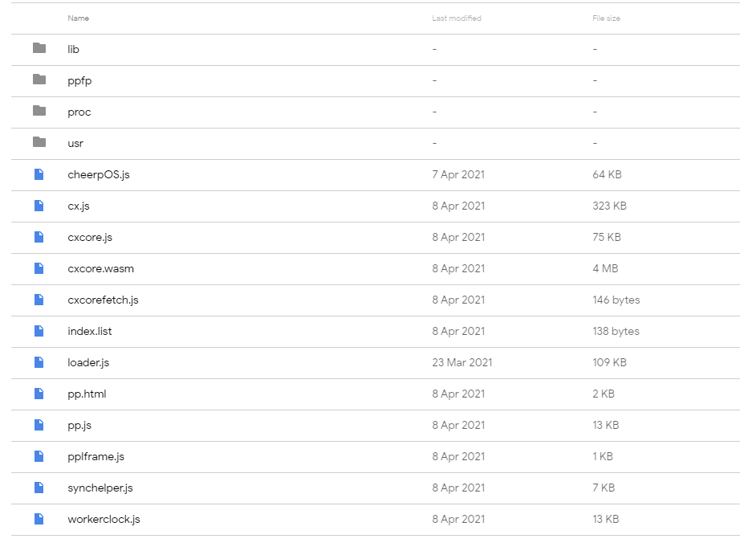
Task: Click the ppfp folder icon
Action: coord(39,80)
